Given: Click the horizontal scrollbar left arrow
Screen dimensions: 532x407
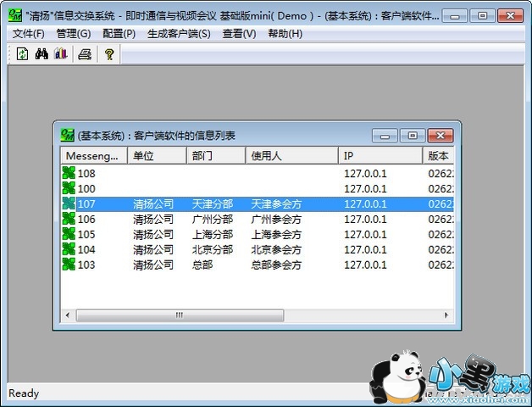Looking at the screenshot, I should point(68,315).
